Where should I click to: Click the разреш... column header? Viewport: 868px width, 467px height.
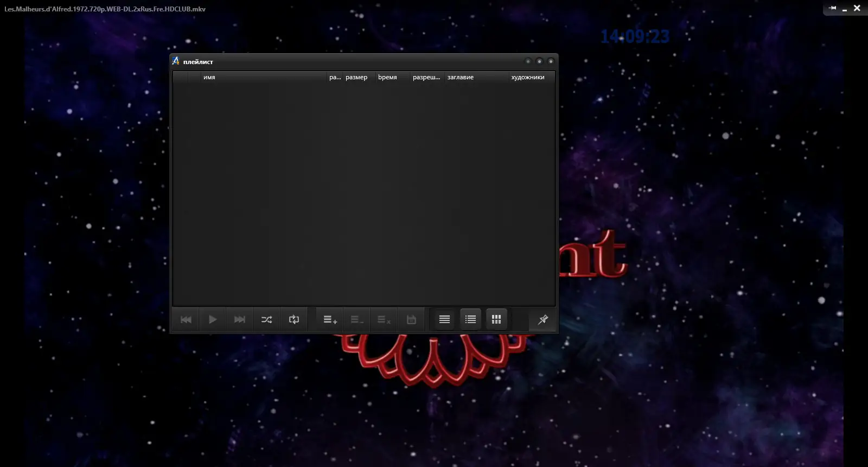pos(428,77)
